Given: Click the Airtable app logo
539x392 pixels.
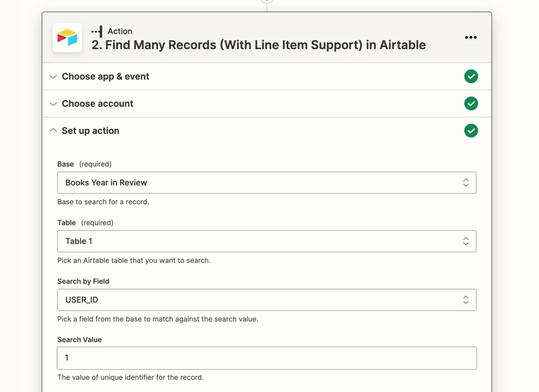Looking at the screenshot, I should [67, 37].
